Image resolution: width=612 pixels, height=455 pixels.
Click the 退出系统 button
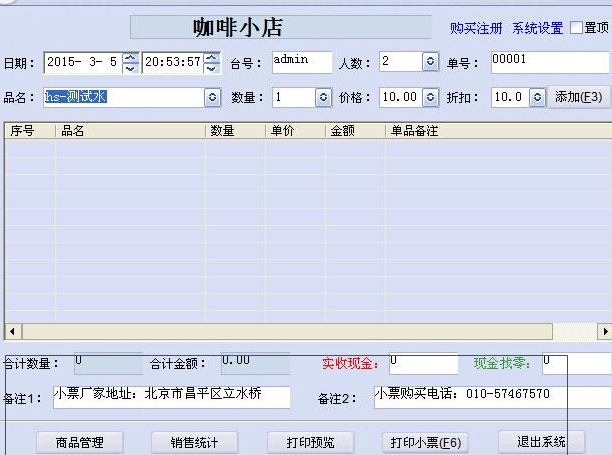point(541,442)
